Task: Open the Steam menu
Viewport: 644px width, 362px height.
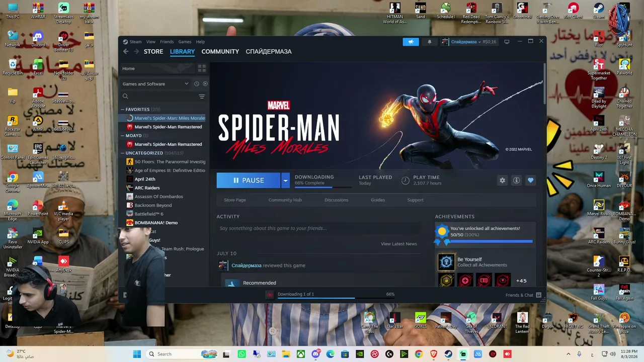Action: click(x=135, y=42)
